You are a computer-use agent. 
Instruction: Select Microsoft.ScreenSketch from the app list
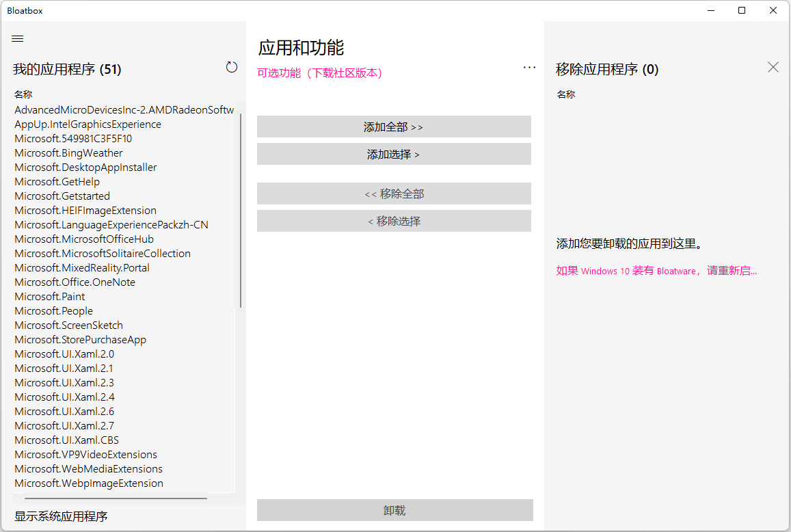click(68, 325)
